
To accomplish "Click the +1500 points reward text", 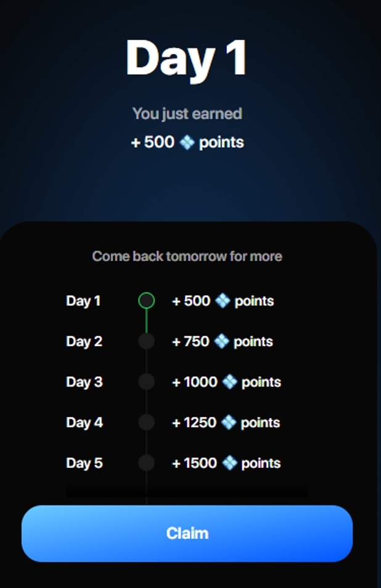I will [x=226, y=463].
